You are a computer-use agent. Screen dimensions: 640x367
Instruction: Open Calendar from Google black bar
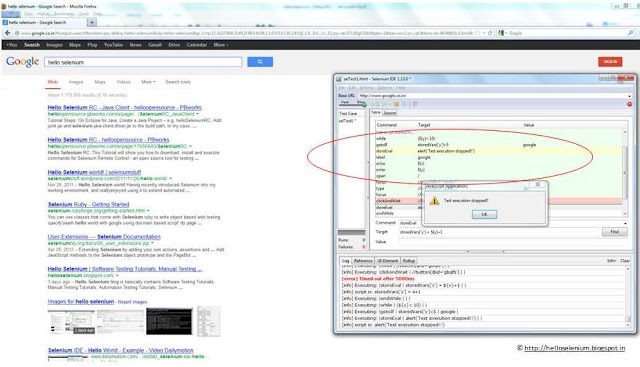(x=197, y=45)
